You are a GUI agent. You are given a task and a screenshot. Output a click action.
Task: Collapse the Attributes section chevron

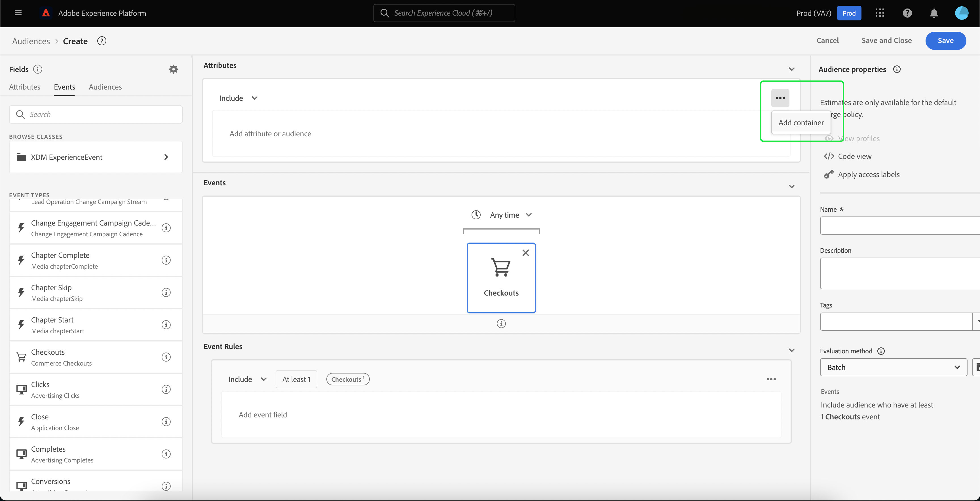coord(791,69)
